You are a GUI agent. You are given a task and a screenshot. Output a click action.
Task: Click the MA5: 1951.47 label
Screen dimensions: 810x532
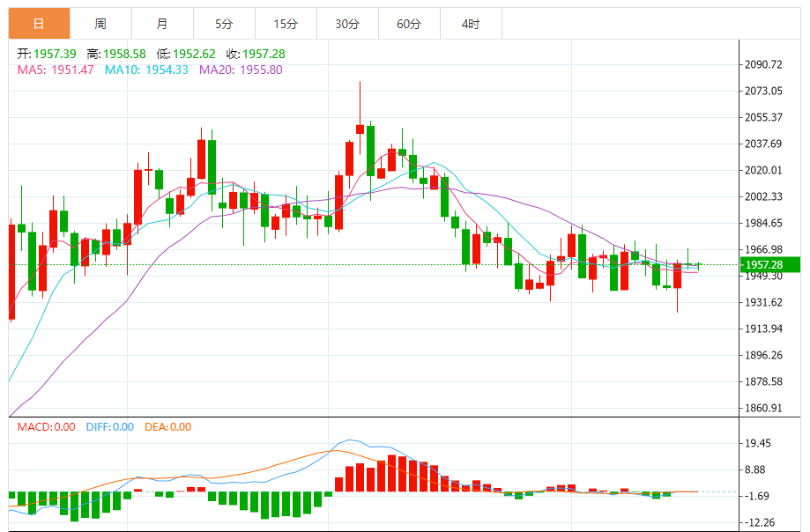[56, 70]
